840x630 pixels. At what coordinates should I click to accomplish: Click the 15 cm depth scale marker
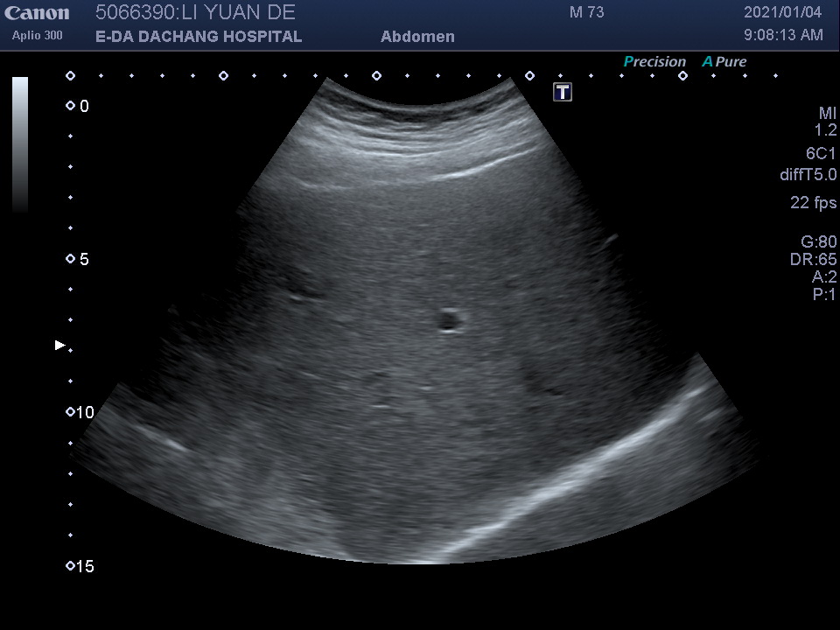[x=79, y=566]
